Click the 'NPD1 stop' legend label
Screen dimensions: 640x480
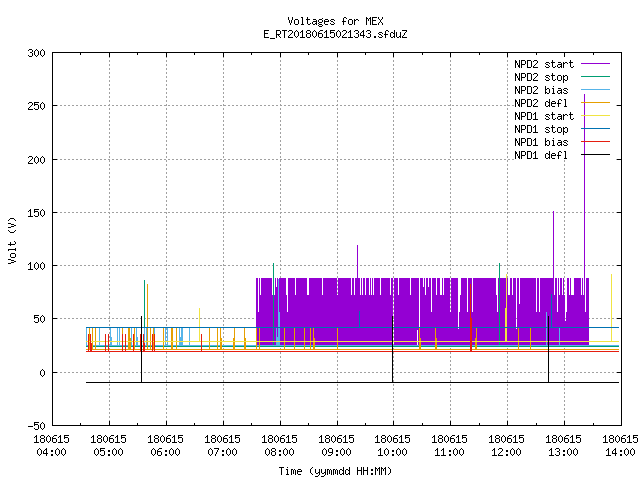[541, 129]
